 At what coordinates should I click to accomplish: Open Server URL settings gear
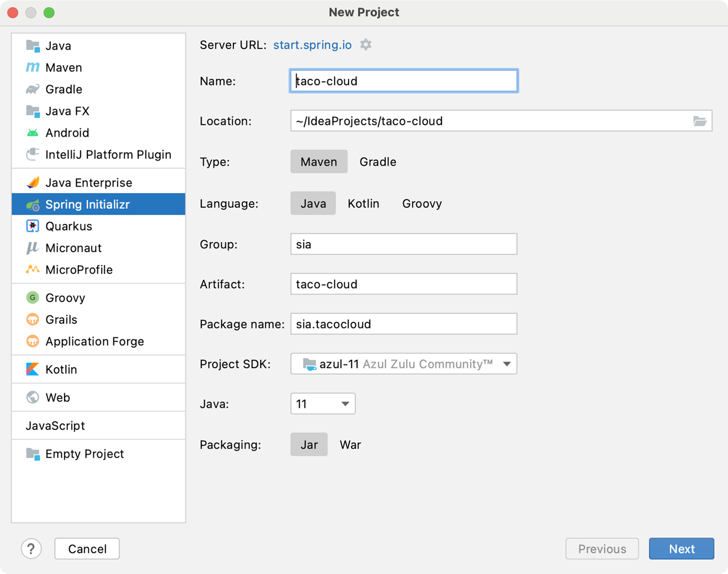coord(366,45)
